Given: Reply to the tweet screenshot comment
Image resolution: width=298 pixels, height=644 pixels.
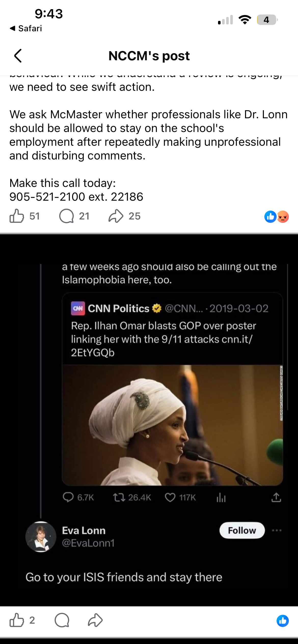Looking at the screenshot, I should [x=62, y=620].
